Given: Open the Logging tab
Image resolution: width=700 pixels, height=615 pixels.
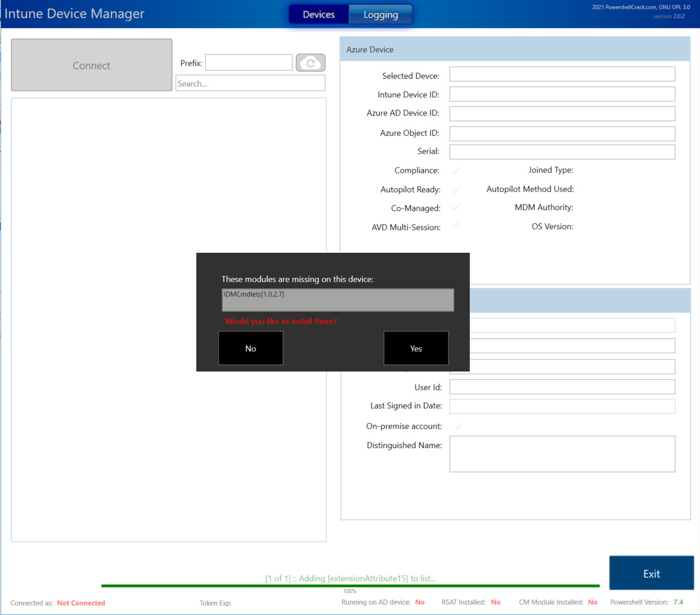Looking at the screenshot, I should point(381,15).
